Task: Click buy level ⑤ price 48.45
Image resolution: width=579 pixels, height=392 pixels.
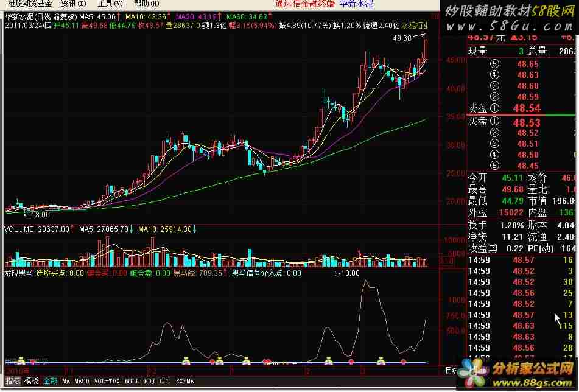Action: coord(528,166)
